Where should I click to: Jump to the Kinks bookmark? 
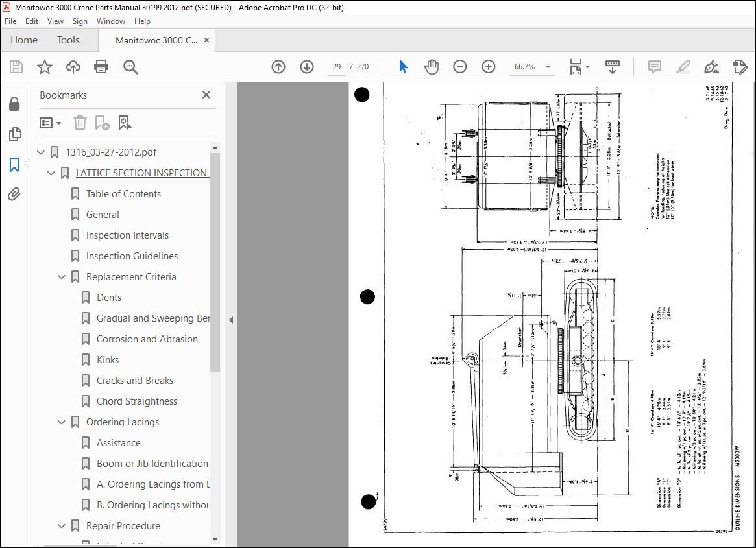(108, 359)
